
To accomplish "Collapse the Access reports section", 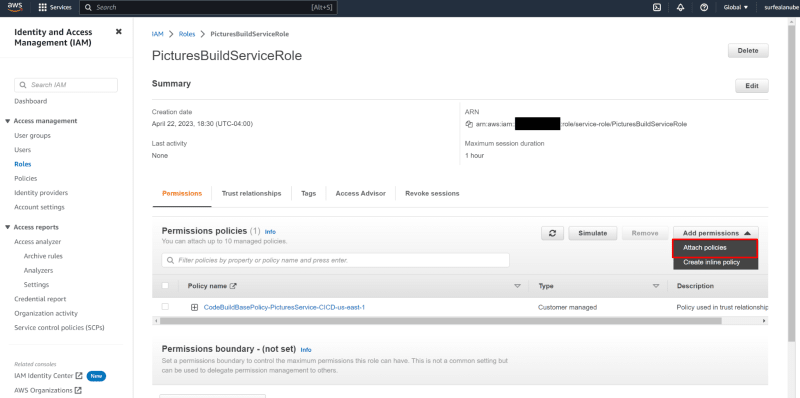I will [8, 228].
